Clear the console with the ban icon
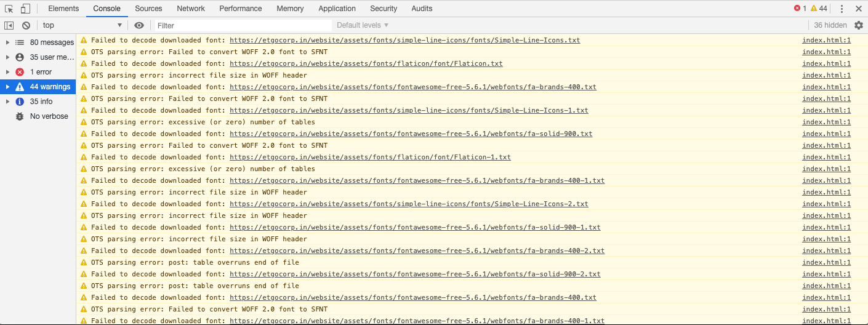Screen dimensions: 868x325 coord(26,25)
